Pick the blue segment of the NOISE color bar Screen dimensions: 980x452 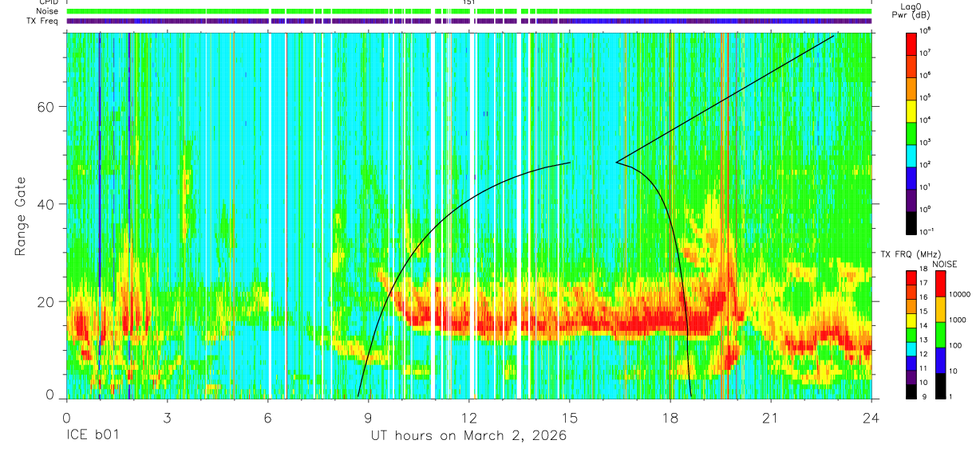point(941,360)
